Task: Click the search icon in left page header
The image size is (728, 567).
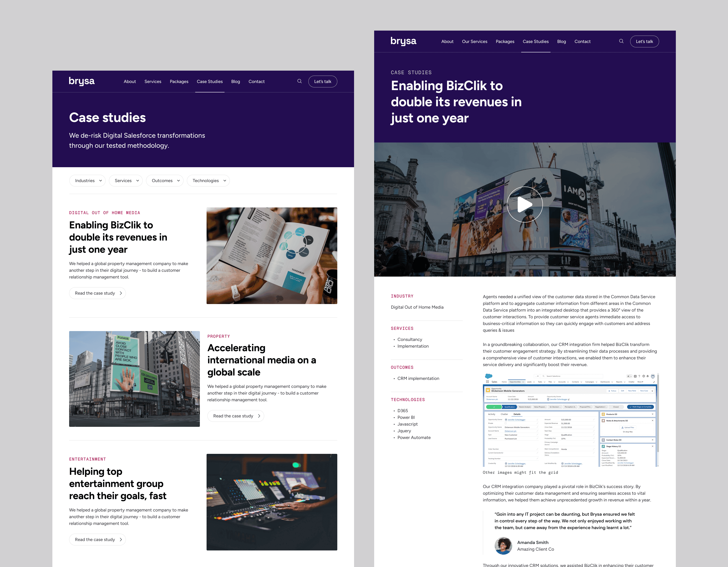Action: click(299, 81)
